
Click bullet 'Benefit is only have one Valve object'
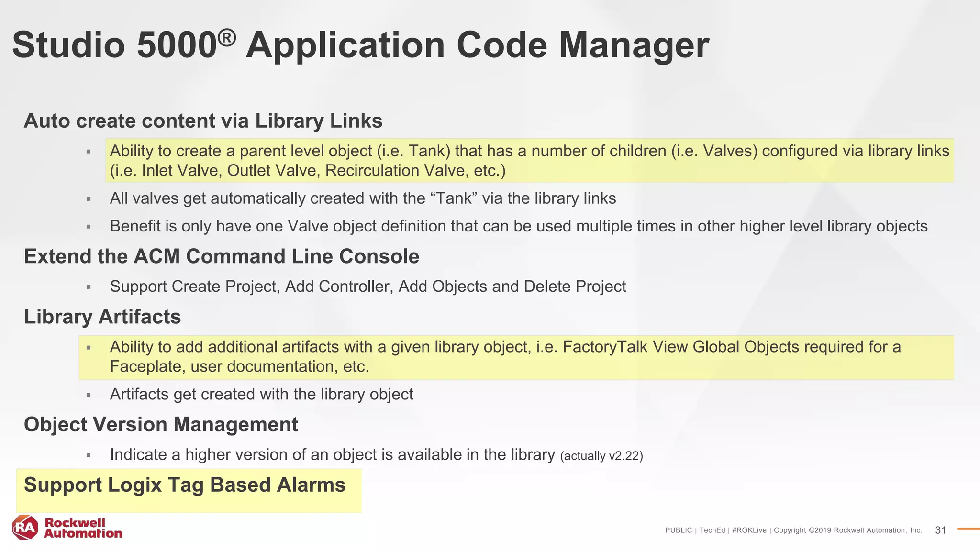click(x=519, y=226)
